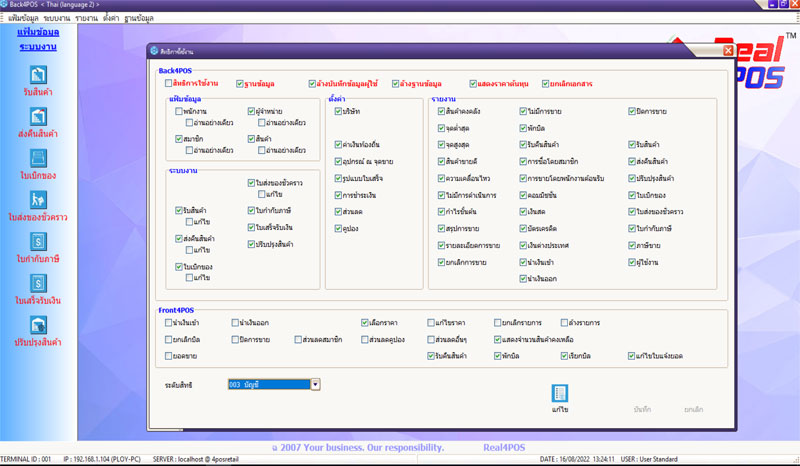
Task: Uncheck the บริษัท checkbox under ตั้งค่า
Action: 339,112
